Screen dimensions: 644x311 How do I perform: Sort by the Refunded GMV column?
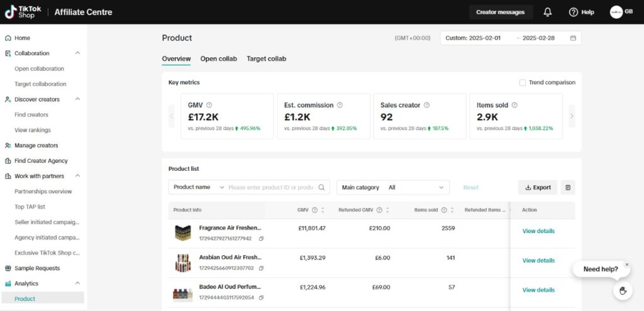pos(387,210)
